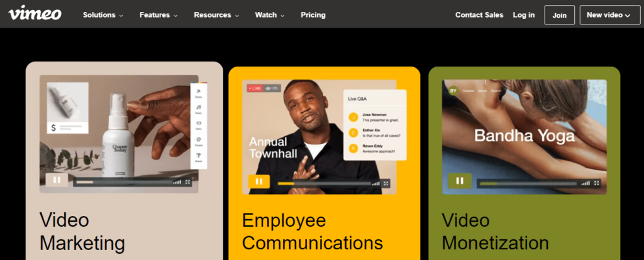The height and width of the screenshot is (260, 644).
Task: Open the Resources dropdown menu
Action: coord(216,15)
